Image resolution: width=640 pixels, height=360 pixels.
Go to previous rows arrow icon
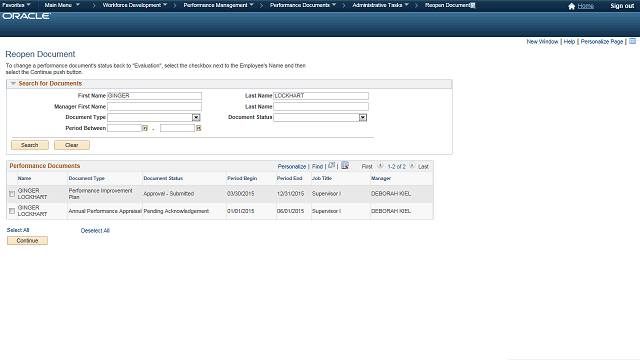click(x=380, y=166)
